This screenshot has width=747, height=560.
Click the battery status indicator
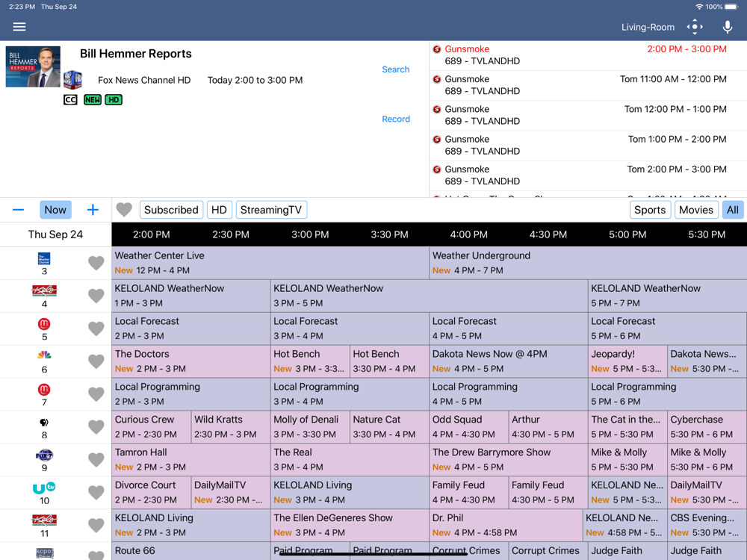(732, 7)
